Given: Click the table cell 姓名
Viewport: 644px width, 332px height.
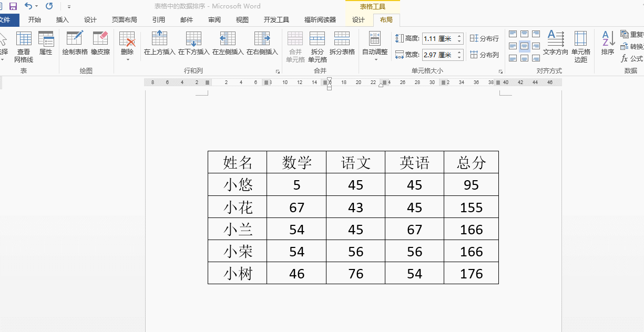Looking at the screenshot, I should [238, 162].
